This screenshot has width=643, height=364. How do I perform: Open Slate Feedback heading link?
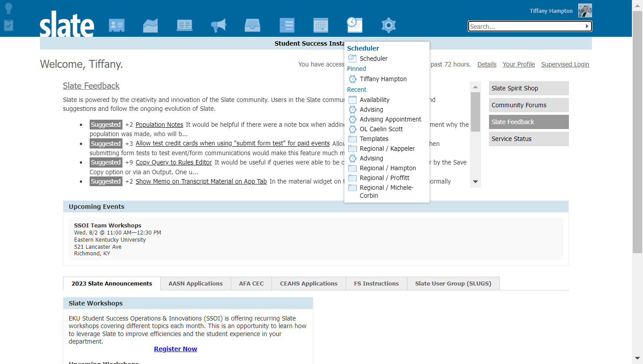click(x=91, y=86)
